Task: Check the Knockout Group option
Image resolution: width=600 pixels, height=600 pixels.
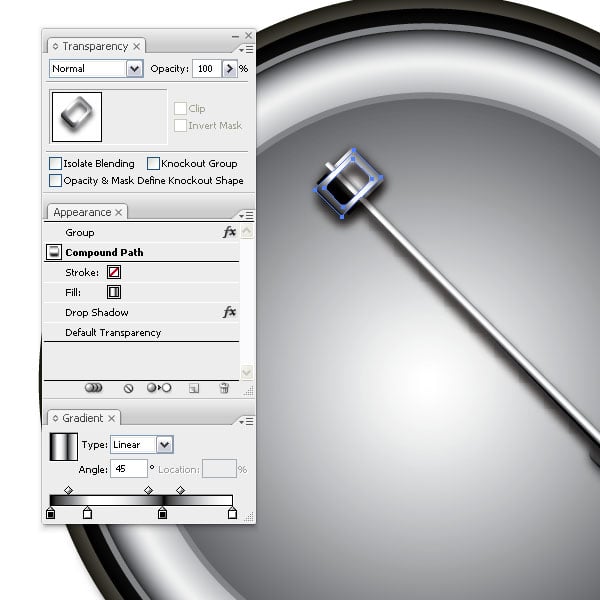Action: pos(153,163)
